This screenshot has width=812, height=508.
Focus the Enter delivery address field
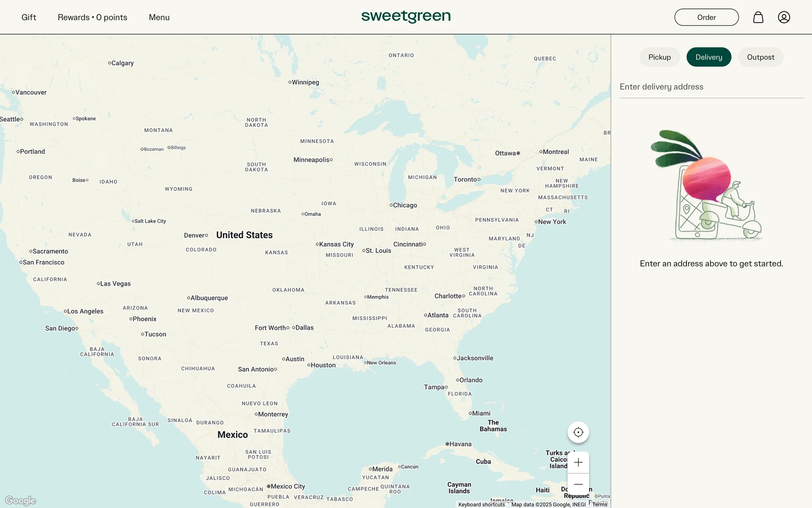click(x=711, y=87)
